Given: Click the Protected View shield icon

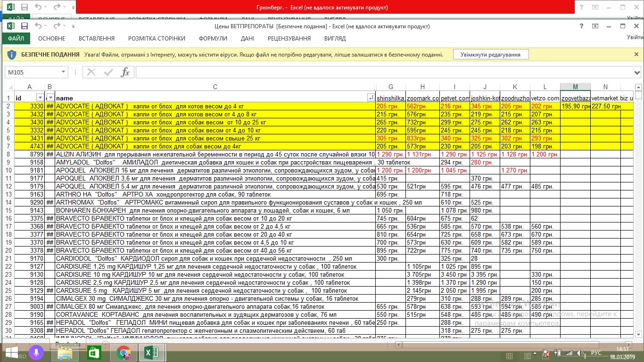Looking at the screenshot, I should [x=12, y=55].
